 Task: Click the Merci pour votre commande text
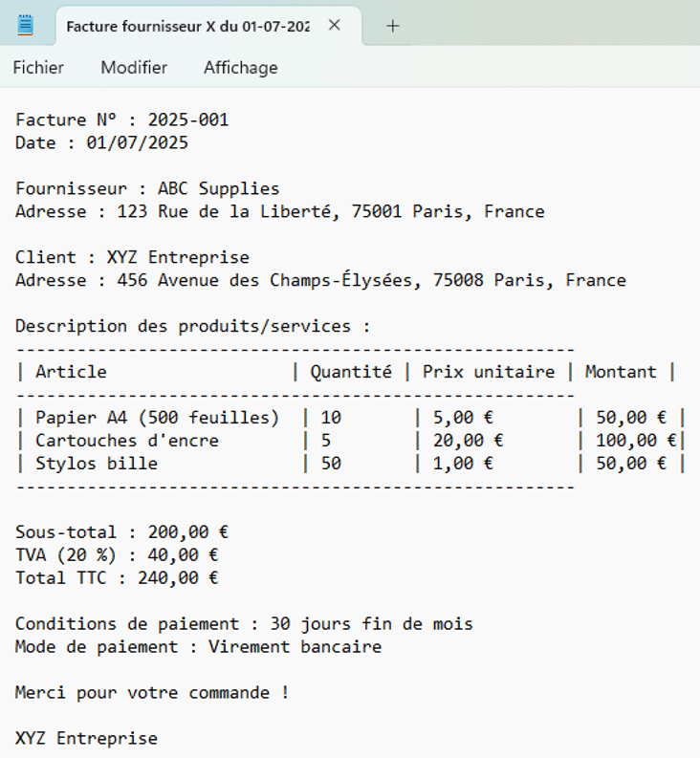coord(151,693)
